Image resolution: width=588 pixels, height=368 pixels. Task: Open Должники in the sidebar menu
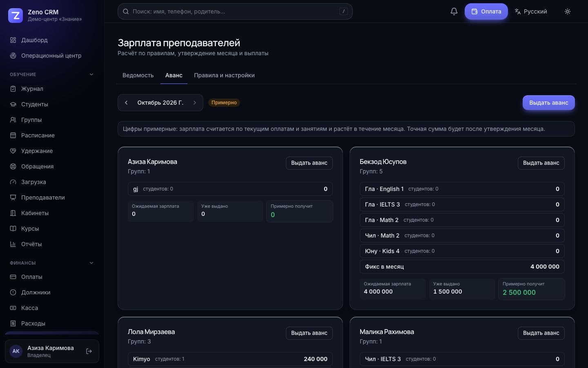click(x=52, y=292)
